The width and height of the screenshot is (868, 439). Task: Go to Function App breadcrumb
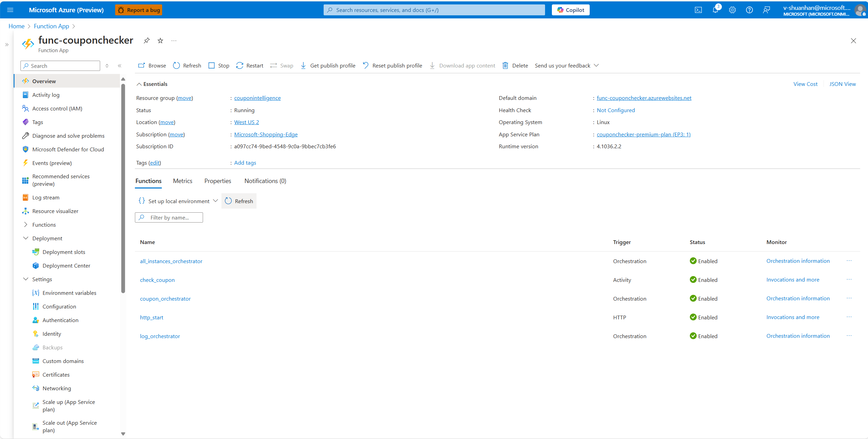pos(51,26)
